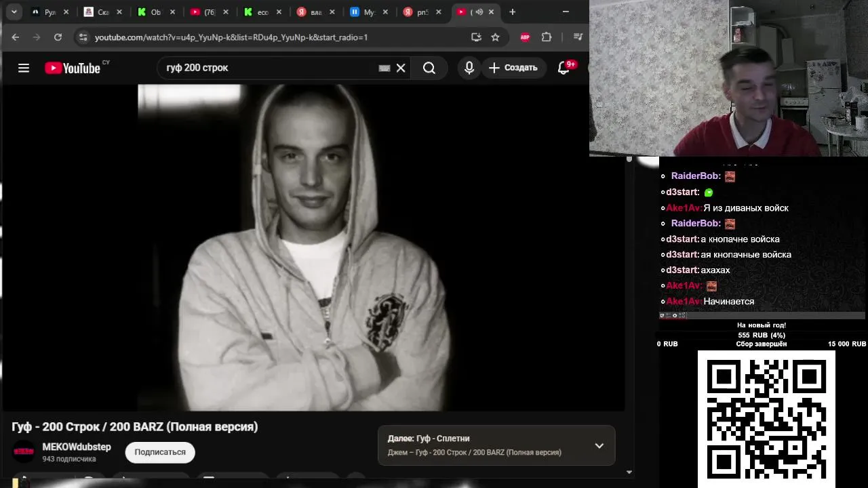868x488 pixels.
Task: Close the 'eco' tab
Action: [279, 12]
